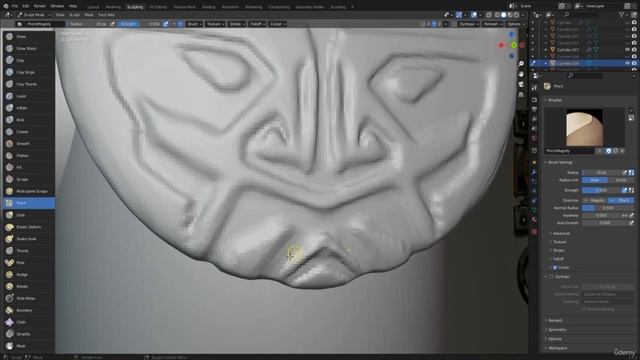Hide Cylinder.007 with its eye icon
Viewport: 640px width, 360px height.
[x=627, y=50]
